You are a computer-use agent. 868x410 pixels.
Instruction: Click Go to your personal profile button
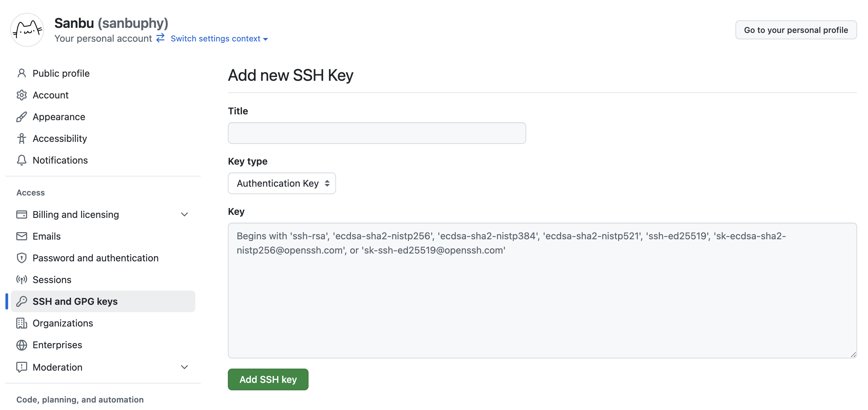click(x=796, y=30)
